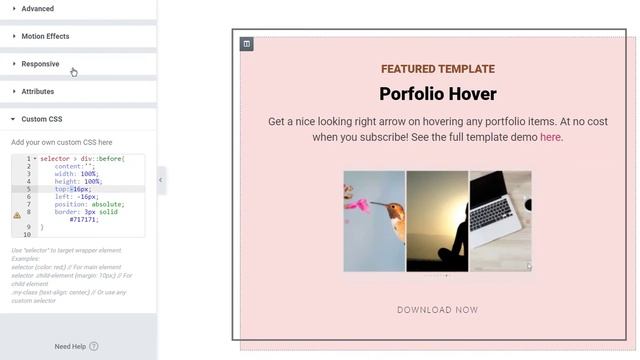Click inside the custom CSS code editor
This screenshot has width=640, height=360.
coord(78,196)
